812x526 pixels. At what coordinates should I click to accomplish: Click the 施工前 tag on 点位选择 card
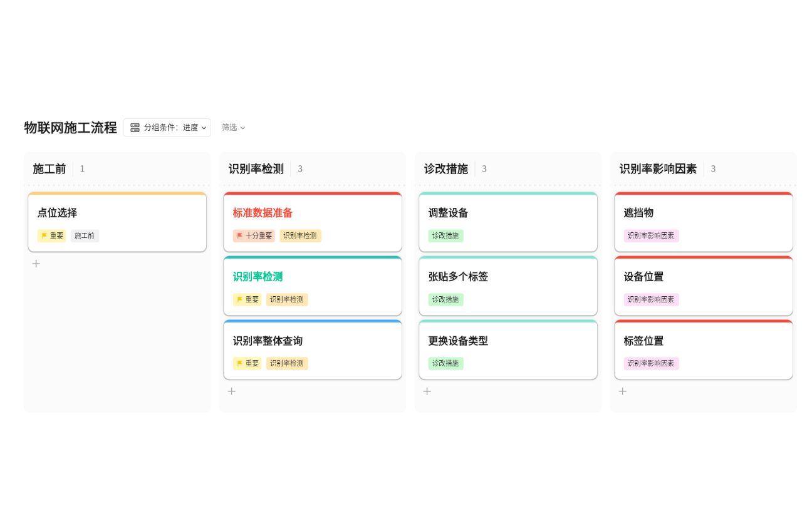tap(84, 236)
